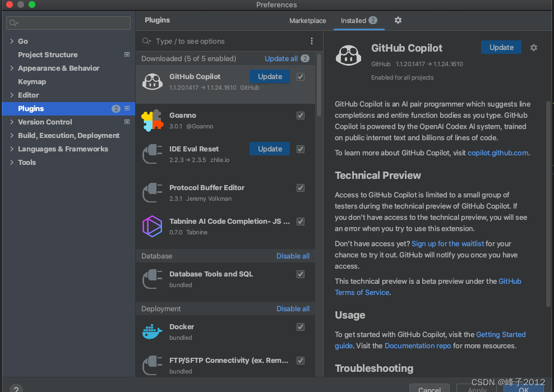Disable the GitHub Copilot plugin checkbox
The width and height of the screenshot is (554, 392).
pos(301,77)
